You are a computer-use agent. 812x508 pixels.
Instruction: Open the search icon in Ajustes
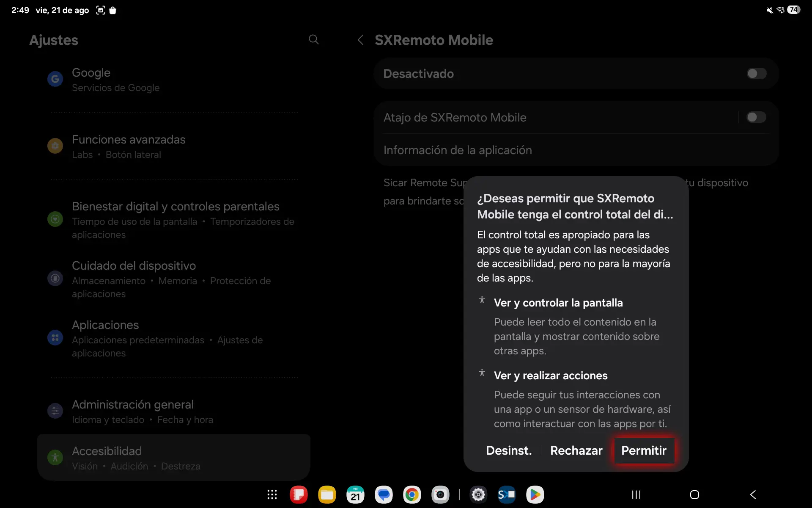313,40
